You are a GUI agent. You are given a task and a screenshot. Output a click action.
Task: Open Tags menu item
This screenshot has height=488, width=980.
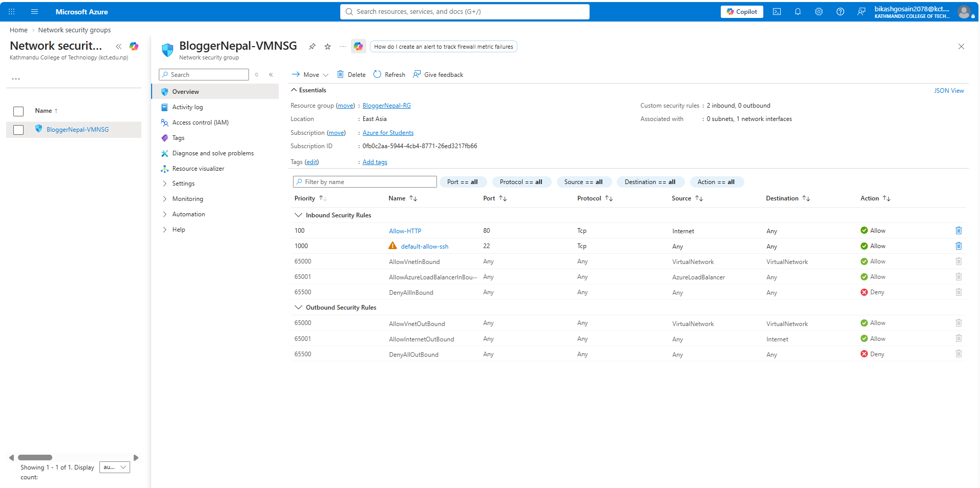178,138
